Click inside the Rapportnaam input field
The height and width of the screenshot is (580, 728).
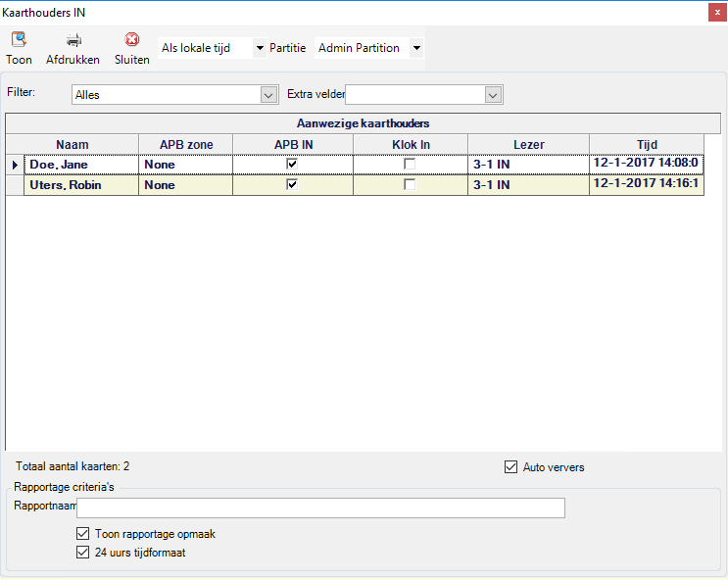[x=320, y=507]
